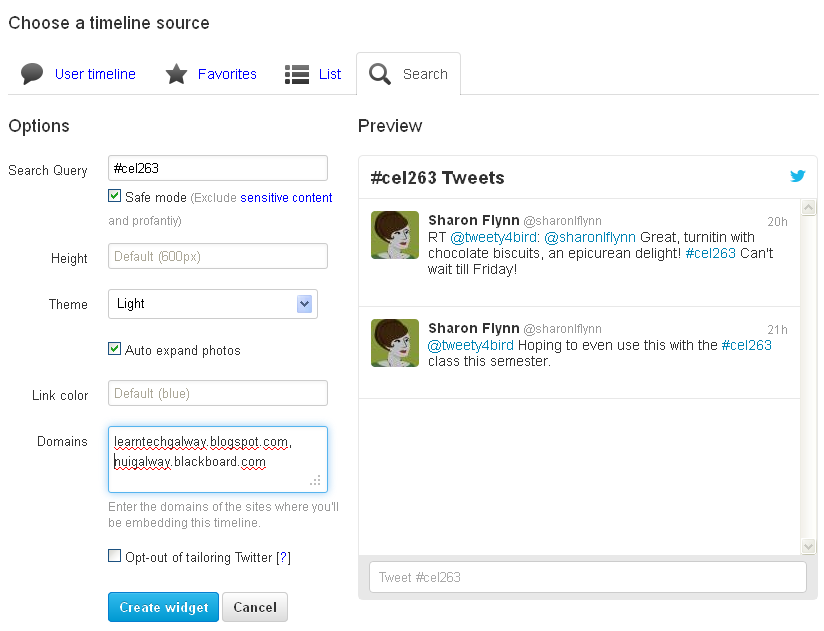Screen dimensions: 824x631
Task: Click the Twitter bird icon in preview
Action: pyautogui.click(x=798, y=175)
